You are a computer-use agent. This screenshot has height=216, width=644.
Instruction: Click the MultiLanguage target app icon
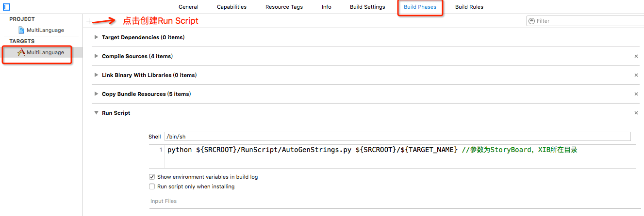21,52
